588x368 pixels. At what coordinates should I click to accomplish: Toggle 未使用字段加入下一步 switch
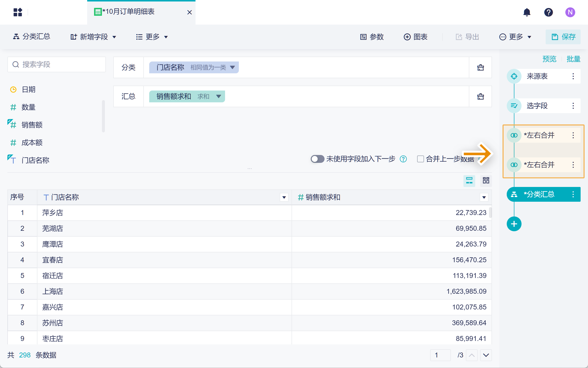click(317, 159)
